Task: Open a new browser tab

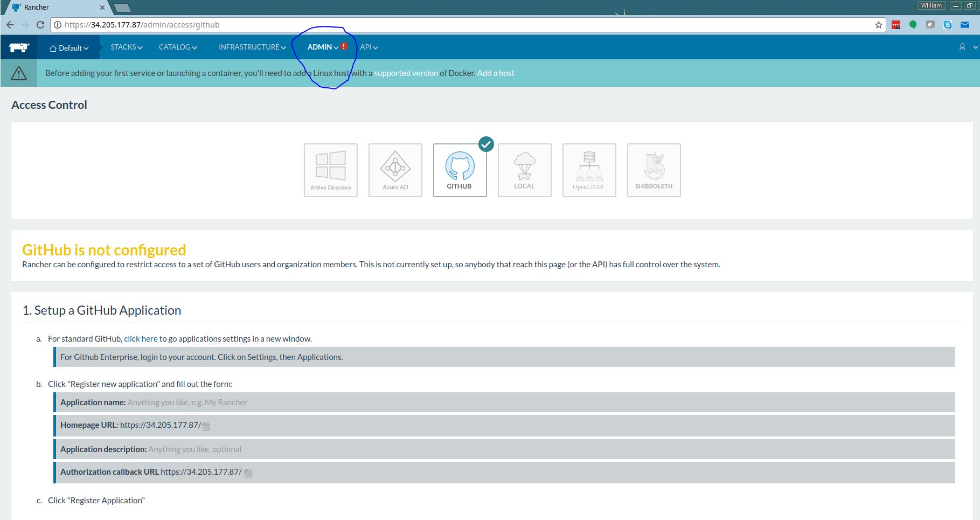Action: [122, 8]
